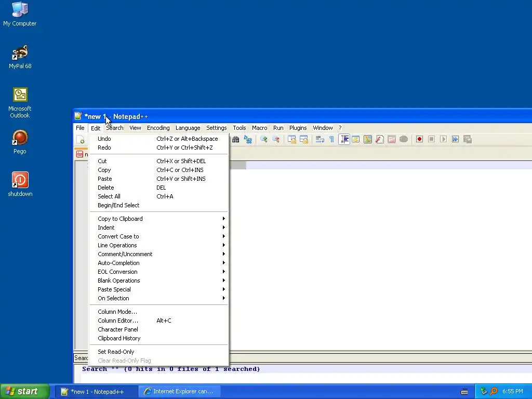The image size is (532, 399).
Task: Choose Set Read-Only menu entry
Action: coord(159,352)
